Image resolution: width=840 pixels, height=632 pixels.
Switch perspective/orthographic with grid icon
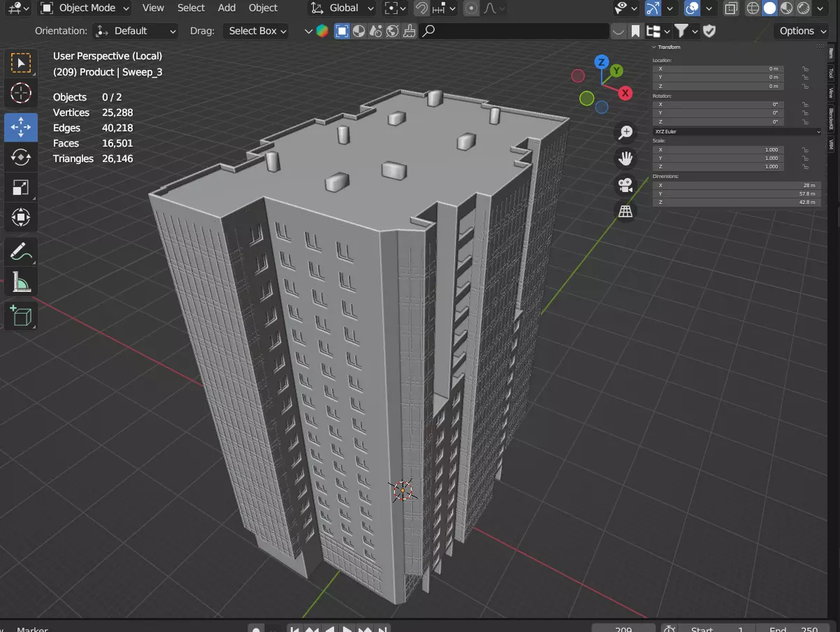click(625, 211)
